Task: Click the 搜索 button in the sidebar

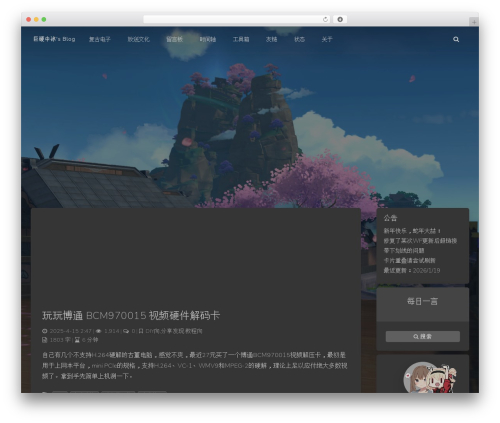Action: click(423, 337)
